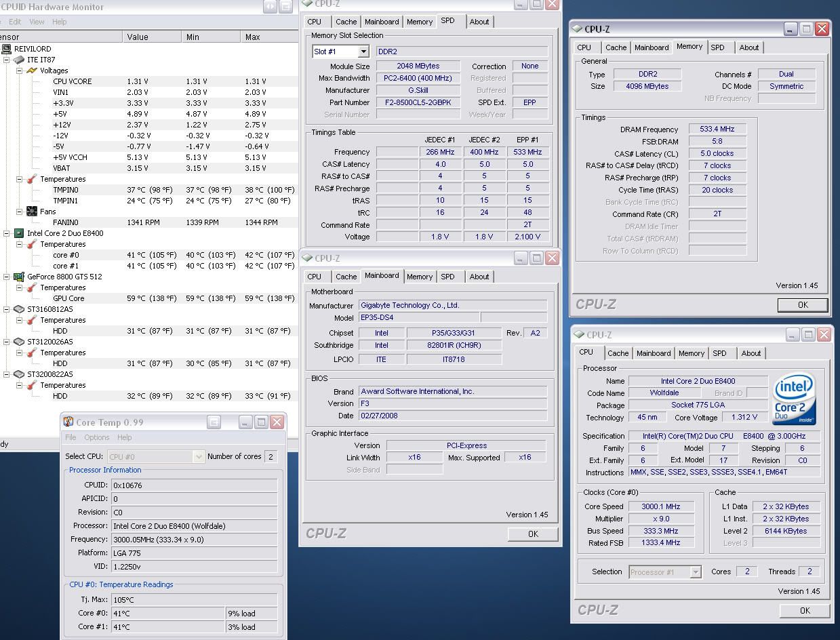The height and width of the screenshot is (640, 840).
Task: Click the Fans icon in HWMonitor tree
Action: coord(31,212)
